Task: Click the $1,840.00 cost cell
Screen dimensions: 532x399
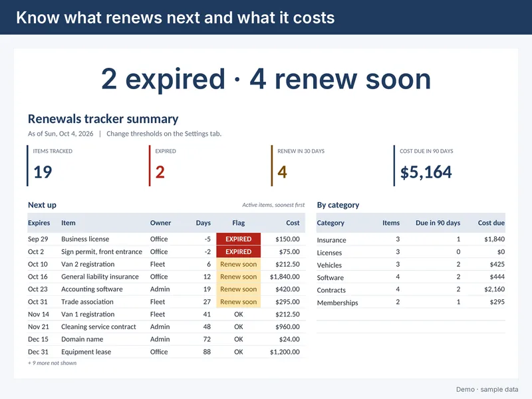Action: pyautogui.click(x=285, y=277)
